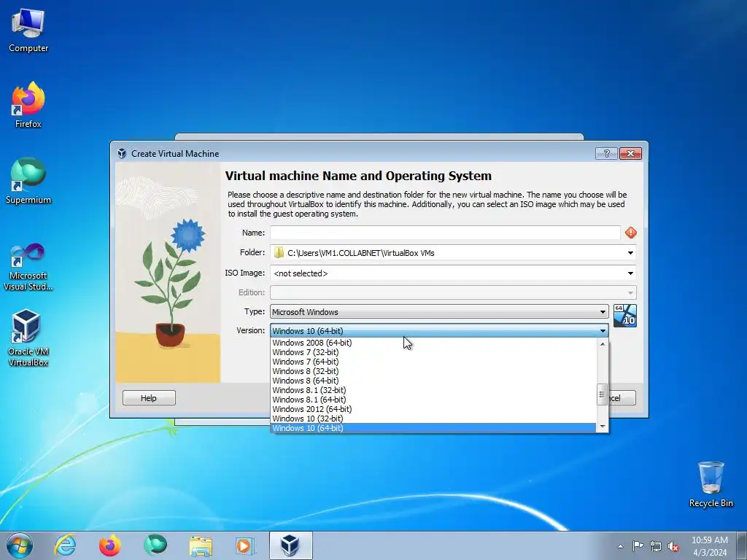The width and height of the screenshot is (747, 560).
Task: Click the version list scrollbar thumb
Action: pyautogui.click(x=602, y=394)
